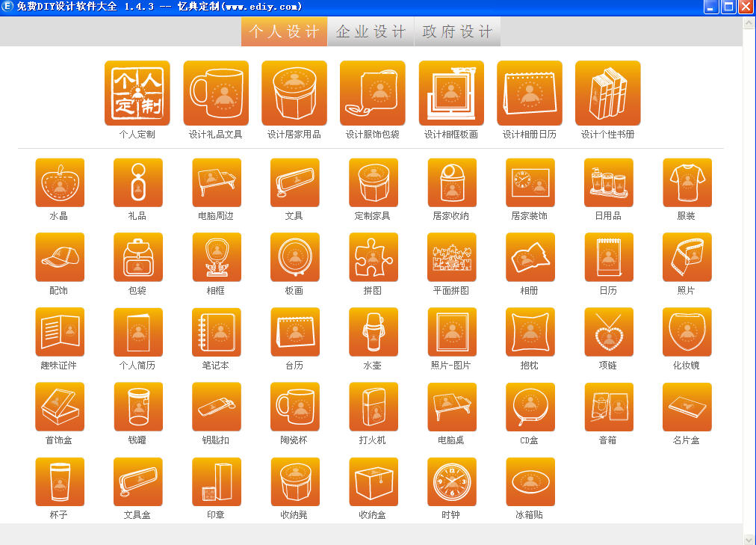Click the scrollbar down arrow
Screen dimensions: 756x545
tap(749, 538)
